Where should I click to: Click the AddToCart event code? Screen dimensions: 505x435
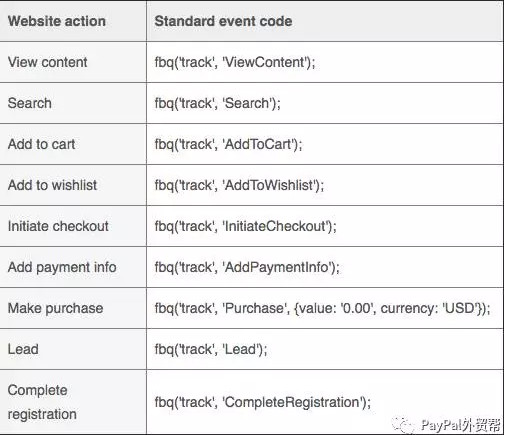pyautogui.click(x=228, y=144)
